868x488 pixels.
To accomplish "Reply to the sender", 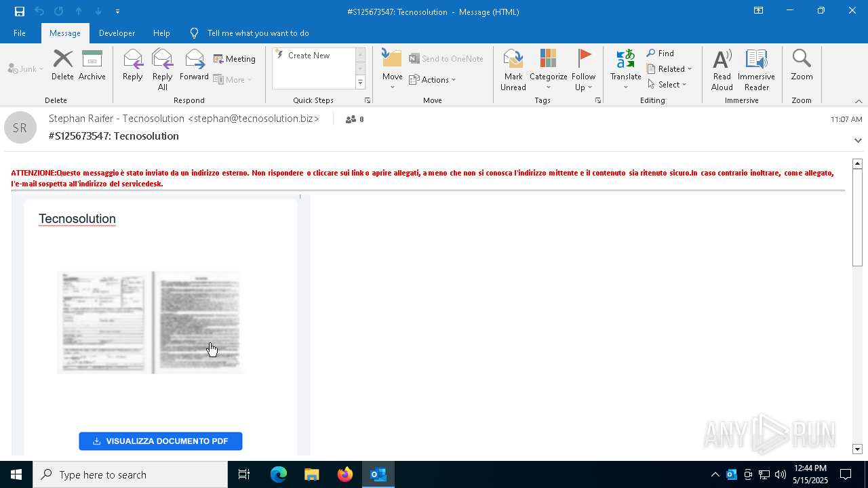I will click(133, 65).
